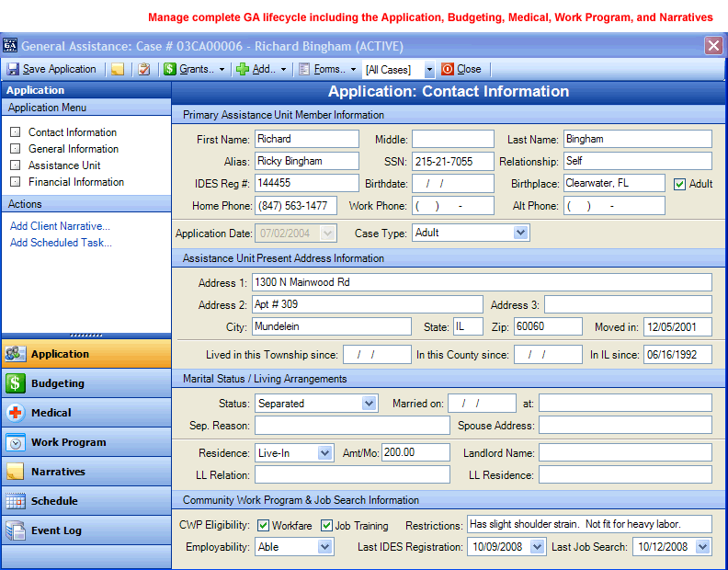728x570 pixels.
Task: Click the Schedule calendar icon
Action: pos(16,501)
